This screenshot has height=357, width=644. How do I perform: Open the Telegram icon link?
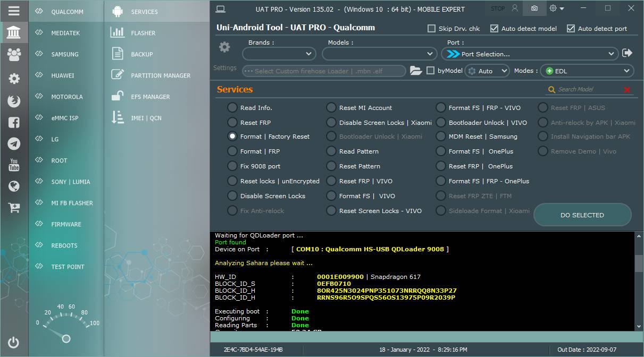[x=14, y=143]
